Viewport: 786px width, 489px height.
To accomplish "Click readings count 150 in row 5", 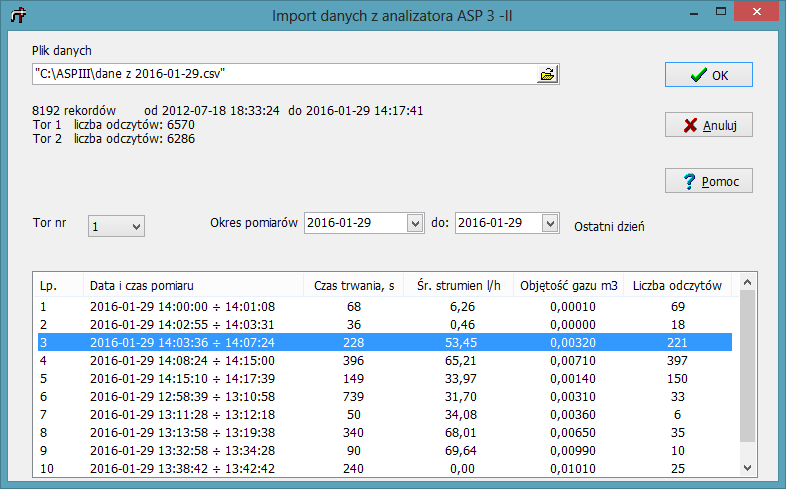I will (677, 379).
